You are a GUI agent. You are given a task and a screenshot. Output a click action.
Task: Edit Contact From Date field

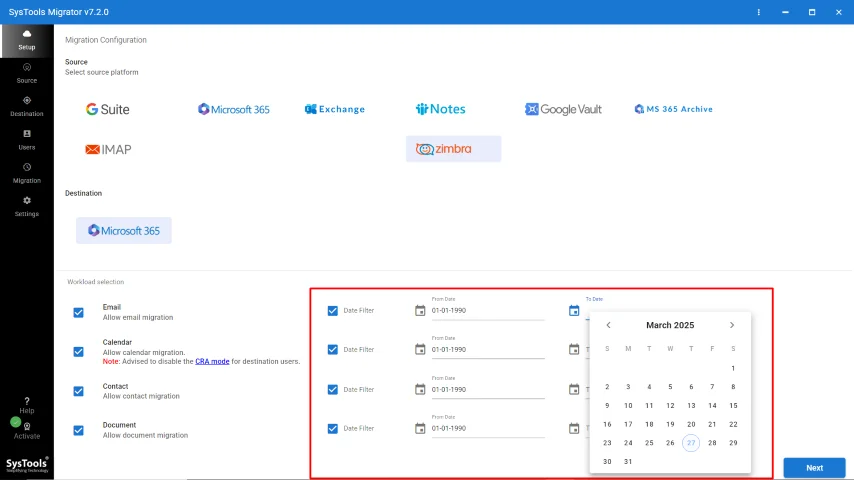[488, 390]
